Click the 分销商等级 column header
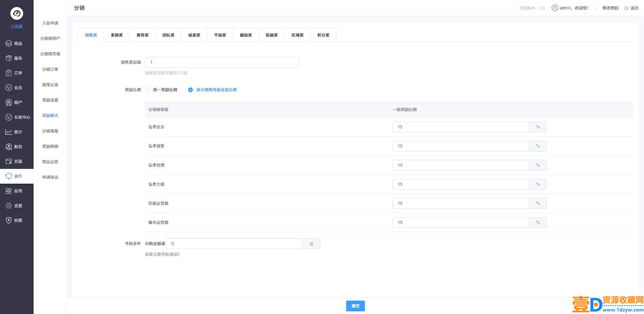The width and height of the screenshot is (644, 314). (x=158, y=110)
